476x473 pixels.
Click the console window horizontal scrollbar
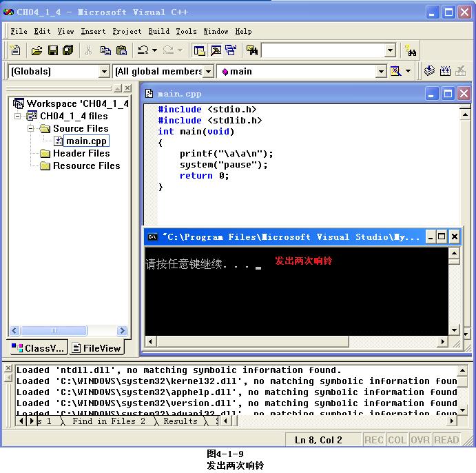(253, 341)
